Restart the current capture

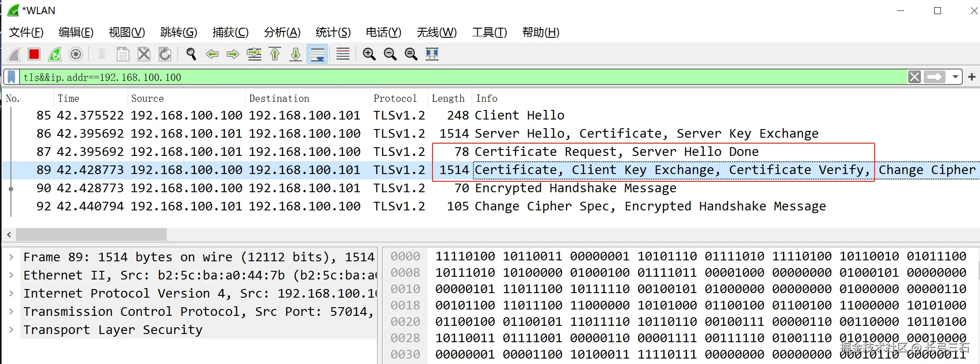click(55, 55)
